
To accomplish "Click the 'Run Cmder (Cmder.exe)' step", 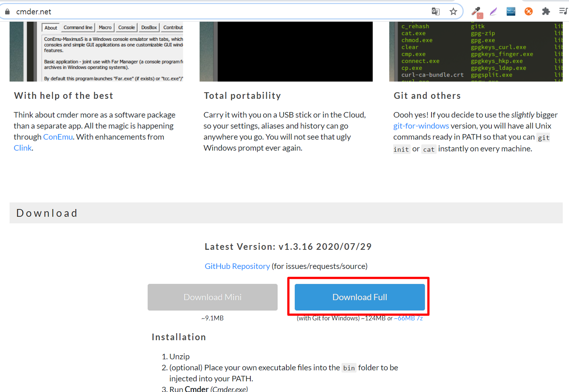I will click(x=208, y=389).
